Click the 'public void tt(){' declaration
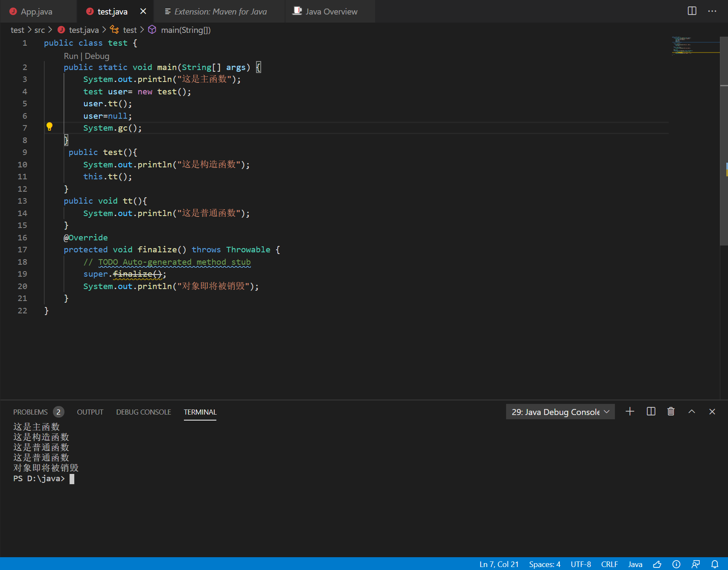The image size is (728, 570). [x=105, y=201]
